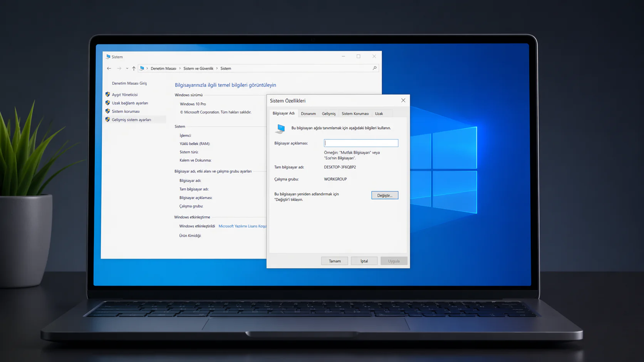Switch to the Donanım tab
This screenshot has width=644, height=362.
point(308,113)
